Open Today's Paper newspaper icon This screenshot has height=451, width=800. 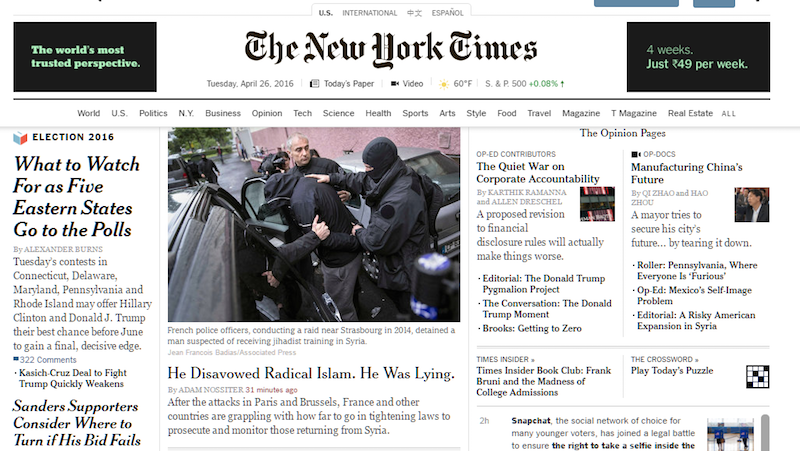(x=315, y=83)
